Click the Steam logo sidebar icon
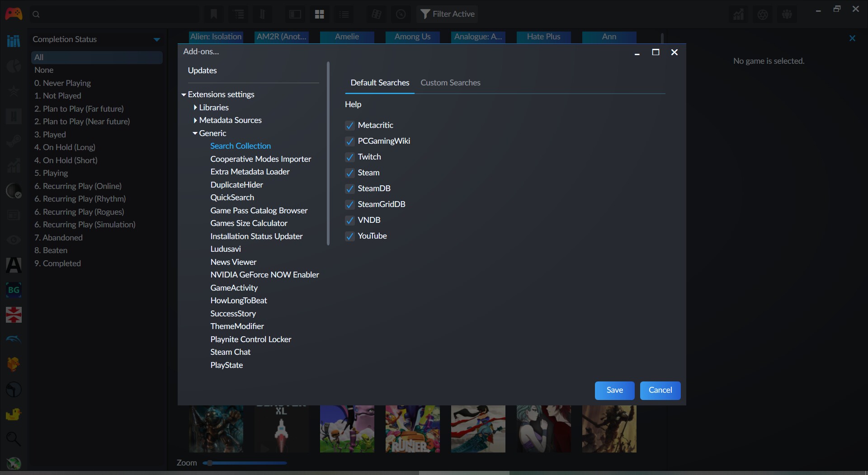The width and height of the screenshot is (868, 475). (x=14, y=141)
